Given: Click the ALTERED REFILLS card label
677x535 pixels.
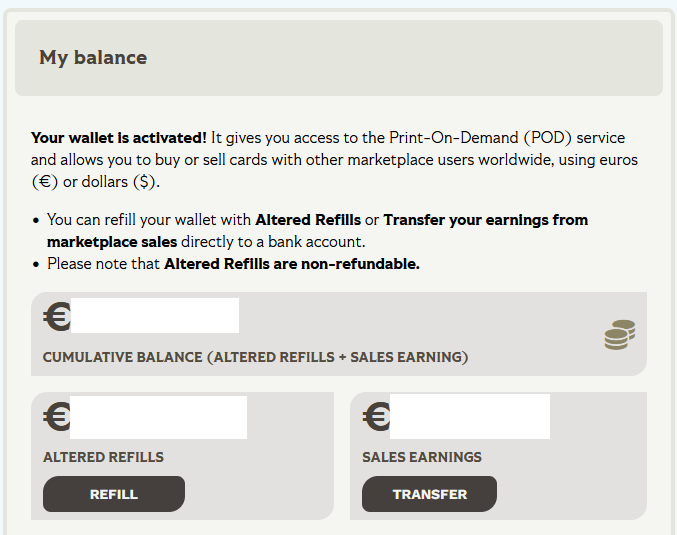Looking at the screenshot, I should click(x=103, y=457).
